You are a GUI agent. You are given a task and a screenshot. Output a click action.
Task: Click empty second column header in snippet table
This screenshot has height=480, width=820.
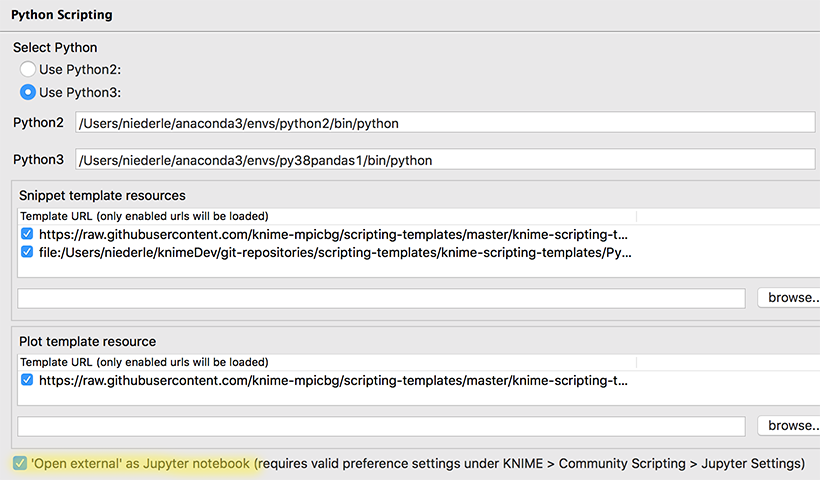click(725, 216)
